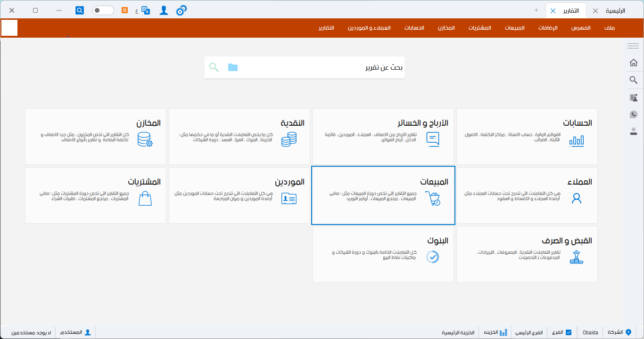The width and height of the screenshot is (644, 339).
Task: Flip the toggle switch in the title bar
Action: 103,10
